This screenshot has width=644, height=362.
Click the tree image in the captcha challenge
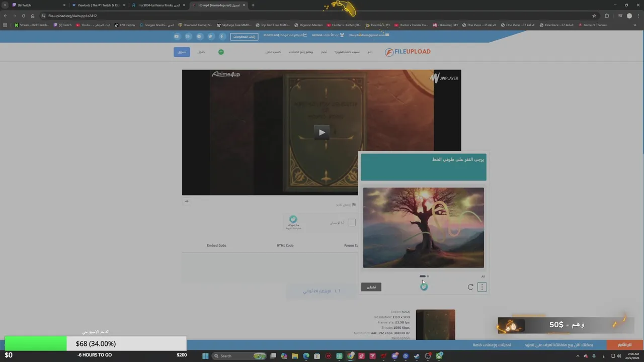pyautogui.click(x=424, y=228)
